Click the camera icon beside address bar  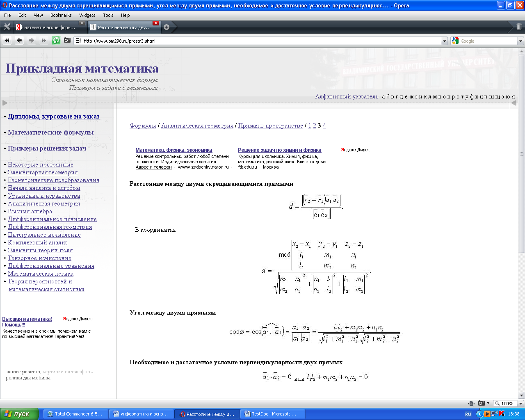pyautogui.click(x=67, y=40)
